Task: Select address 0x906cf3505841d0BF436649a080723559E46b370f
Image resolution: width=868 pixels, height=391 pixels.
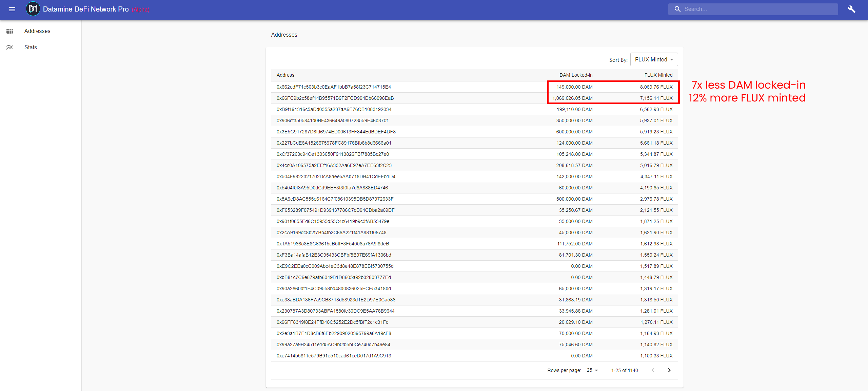Action: pos(332,120)
